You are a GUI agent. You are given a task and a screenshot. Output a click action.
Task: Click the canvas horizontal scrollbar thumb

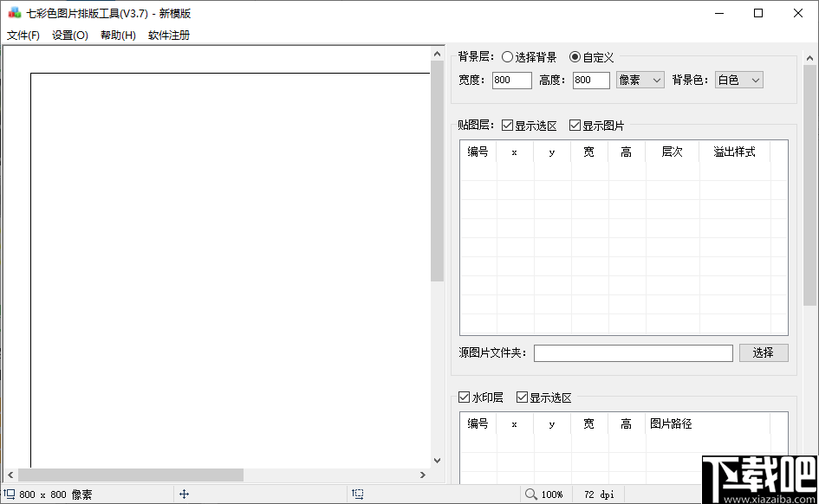click(131, 475)
